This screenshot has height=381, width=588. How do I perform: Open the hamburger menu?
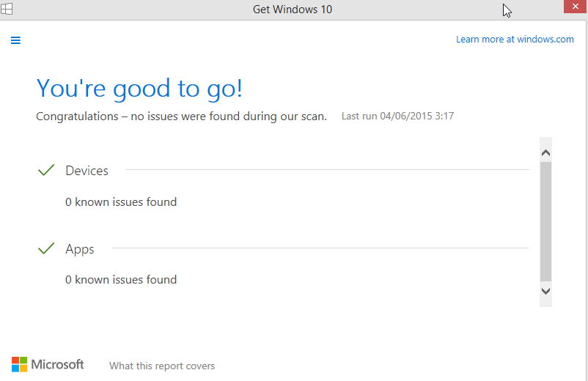[x=15, y=40]
